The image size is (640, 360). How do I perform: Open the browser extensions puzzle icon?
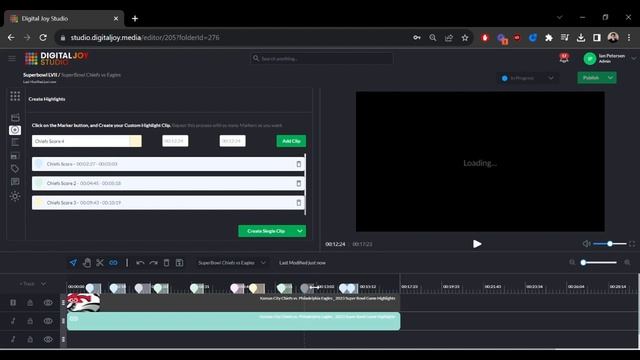point(549,38)
